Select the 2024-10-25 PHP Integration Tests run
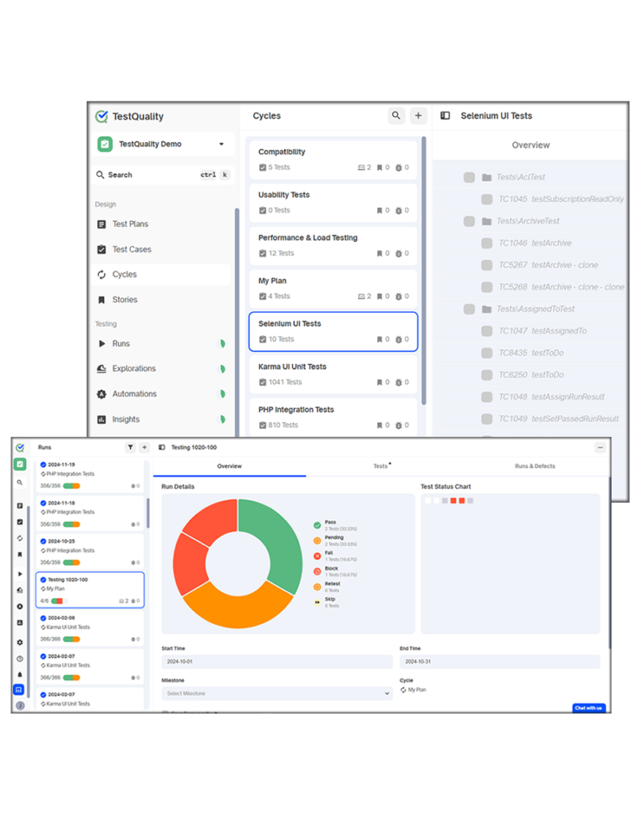This screenshot has width=644, height=832. pyautogui.click(x=89, y=552)
